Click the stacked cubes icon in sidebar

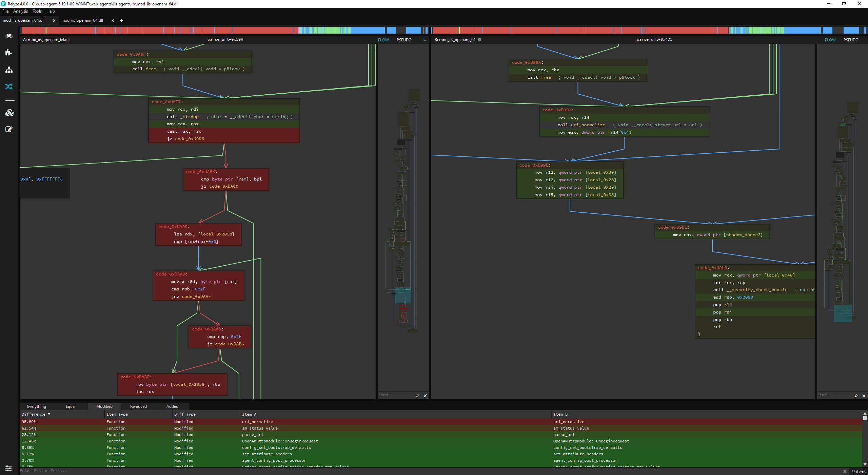[x=9, y=113]
